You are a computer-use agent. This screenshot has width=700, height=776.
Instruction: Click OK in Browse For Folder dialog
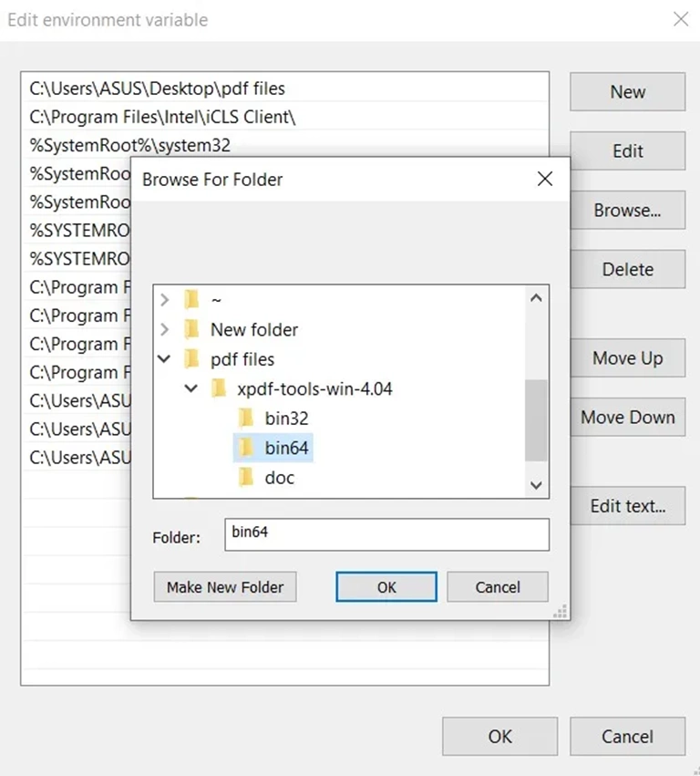386,587
